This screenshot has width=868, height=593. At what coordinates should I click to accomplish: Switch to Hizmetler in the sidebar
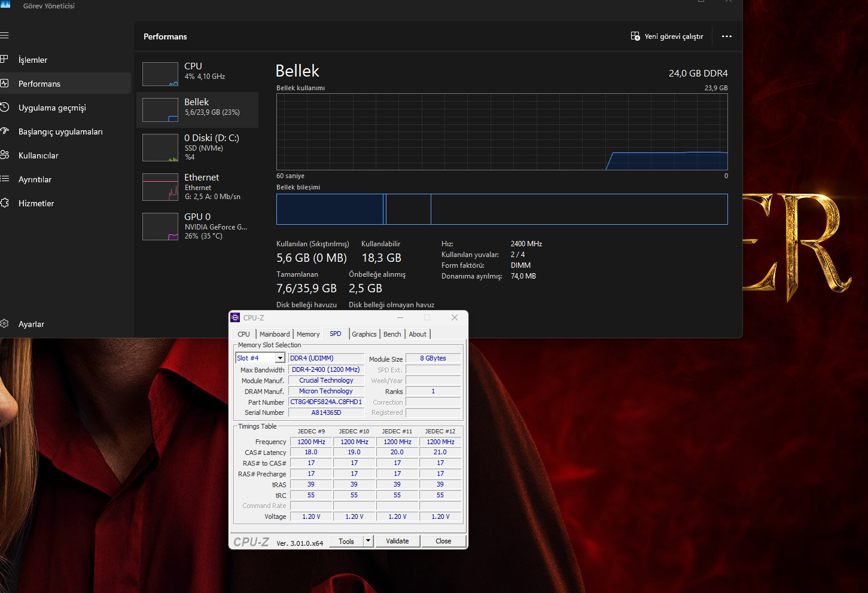[x=65, y=203]
